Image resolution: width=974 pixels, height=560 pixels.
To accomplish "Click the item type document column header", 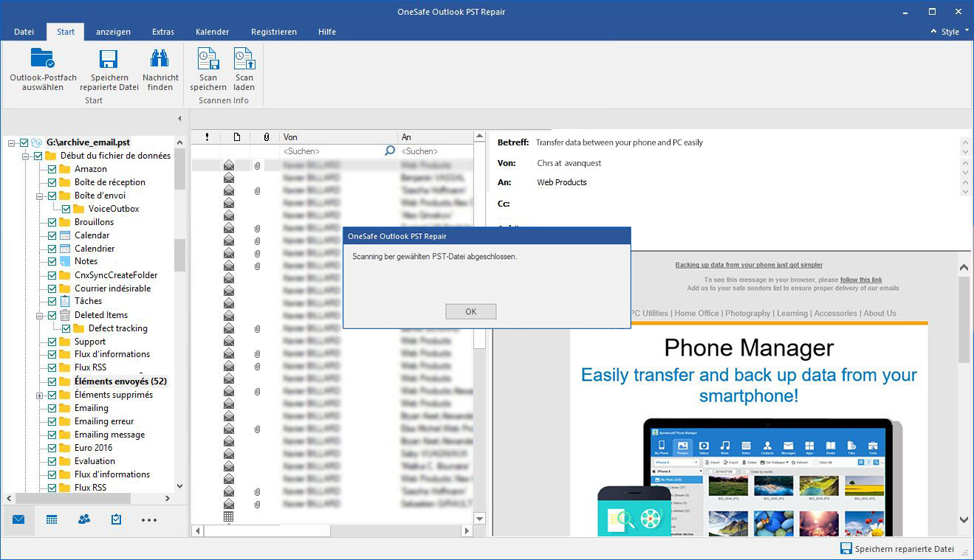I will [236, 137].
